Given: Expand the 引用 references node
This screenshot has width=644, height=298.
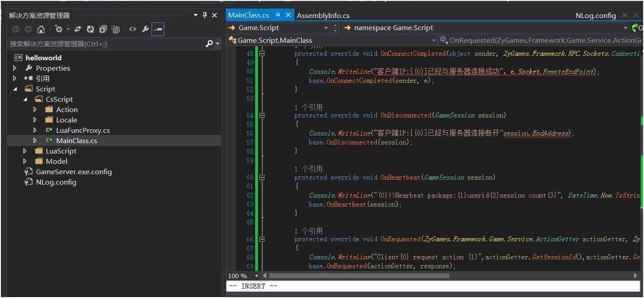Looking at the screenshot, I should (15, 78).
